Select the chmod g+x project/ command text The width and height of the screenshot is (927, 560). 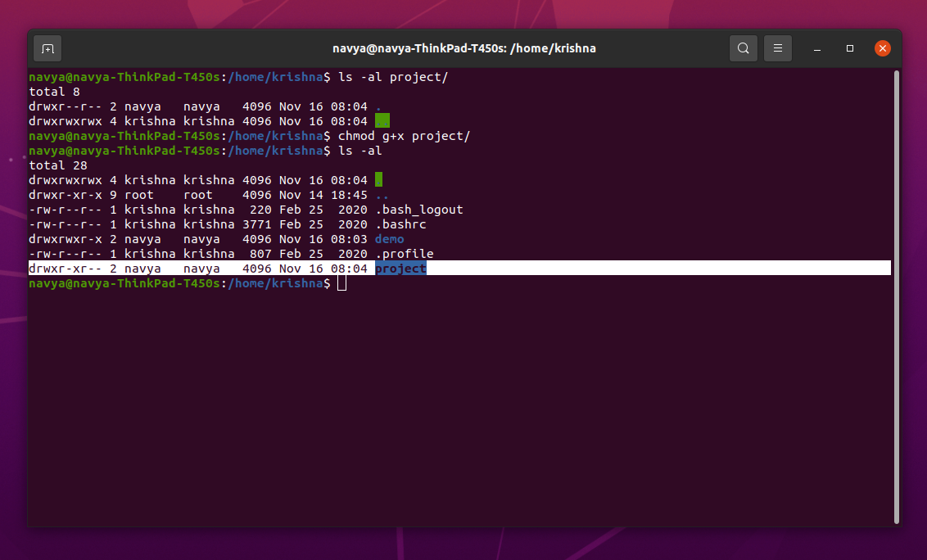[x=406, y=135]
